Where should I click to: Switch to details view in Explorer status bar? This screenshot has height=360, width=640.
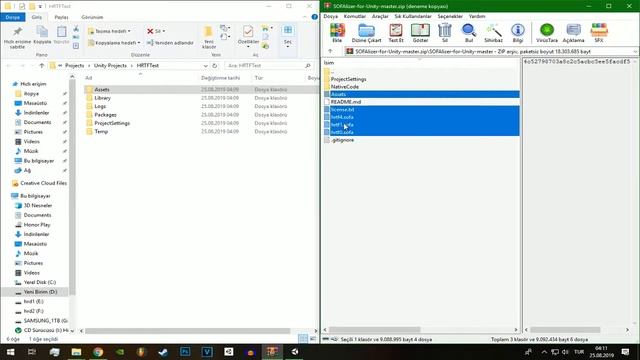pos(303,338)
